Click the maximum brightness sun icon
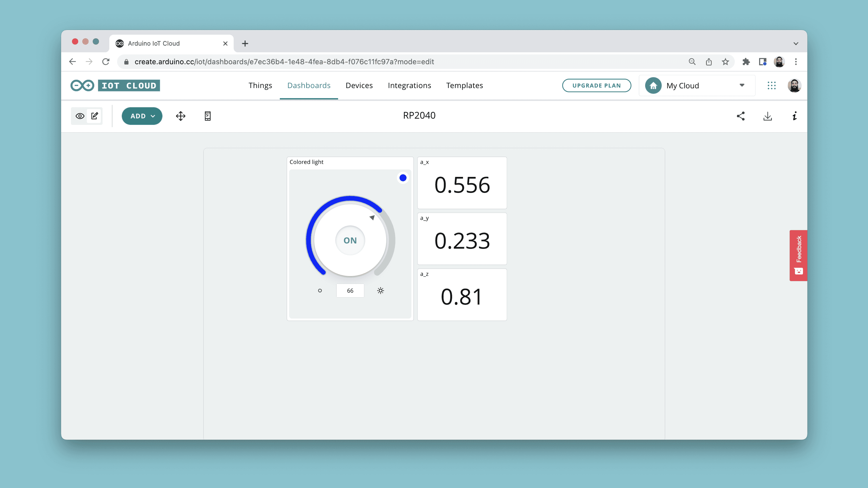This screenshot has height=488, width=868. pos(380,290)
